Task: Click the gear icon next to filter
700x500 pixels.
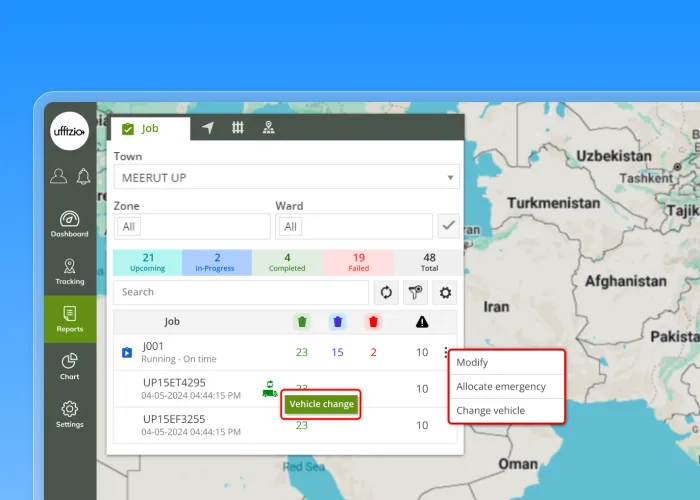Action: click(x=444, y=292)
